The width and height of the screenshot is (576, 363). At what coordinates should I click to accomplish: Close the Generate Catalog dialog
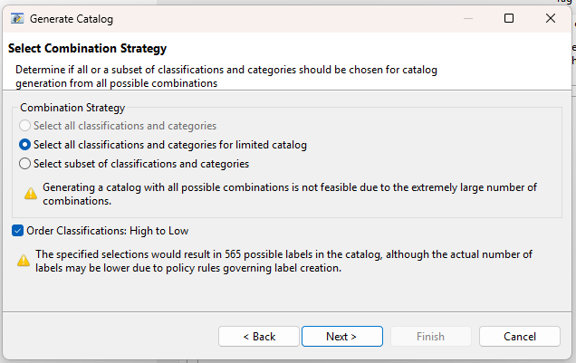point(550,18)
